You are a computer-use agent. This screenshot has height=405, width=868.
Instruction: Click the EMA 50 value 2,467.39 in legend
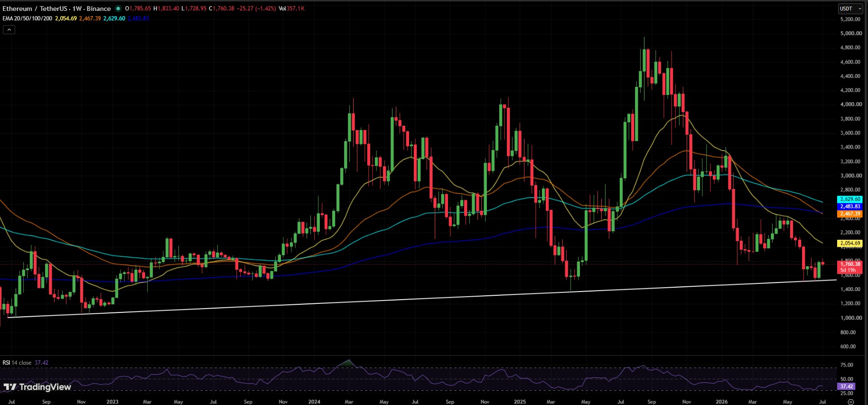[x=90, y=19]
